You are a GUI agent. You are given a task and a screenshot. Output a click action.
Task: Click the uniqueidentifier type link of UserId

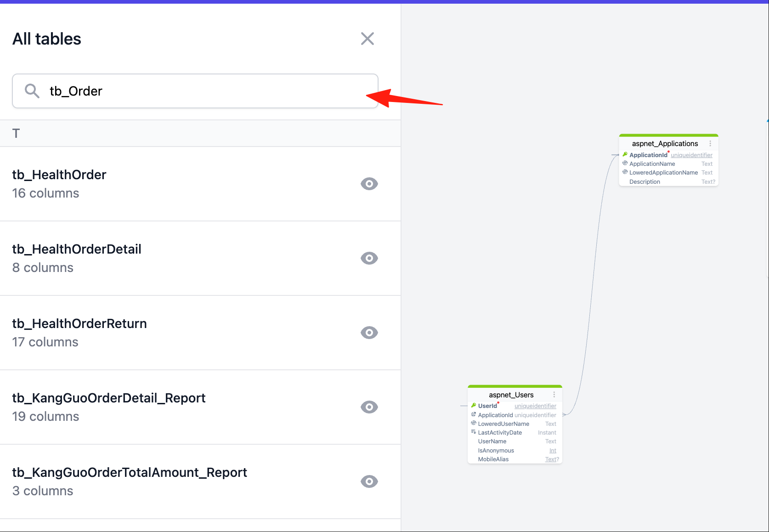point(535,406)
